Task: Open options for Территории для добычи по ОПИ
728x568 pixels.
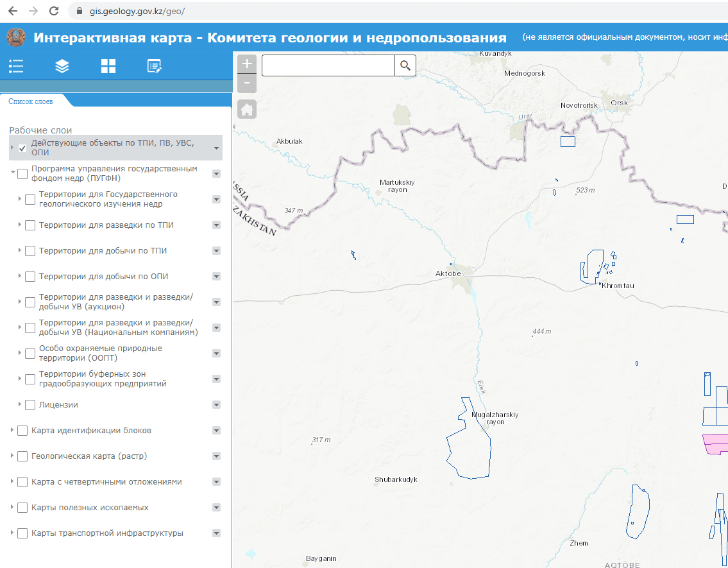Action: [216, 277]
